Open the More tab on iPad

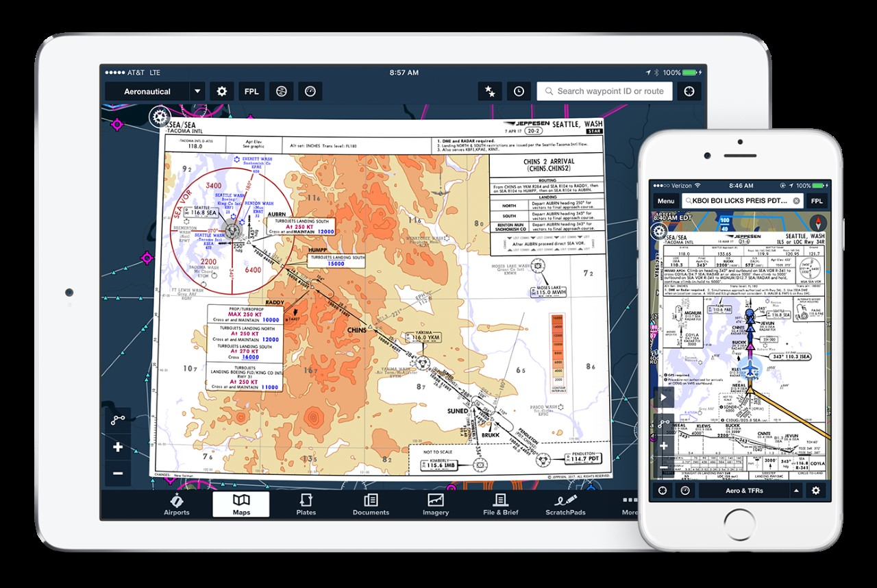click(629, 504)
